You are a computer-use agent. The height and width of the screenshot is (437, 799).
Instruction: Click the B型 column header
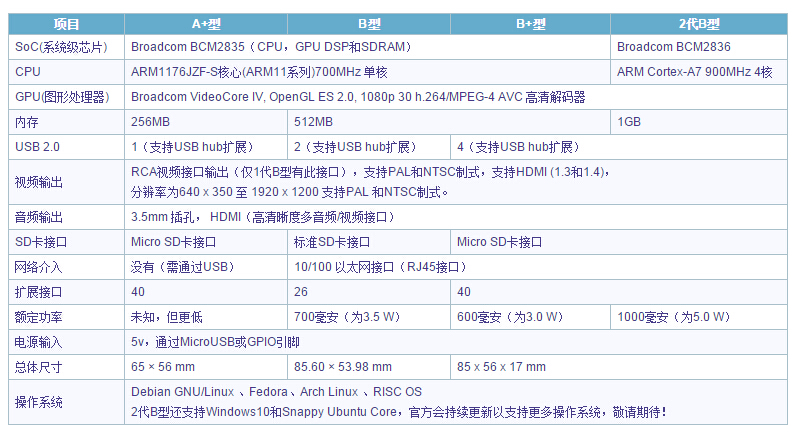pos(369,23)
